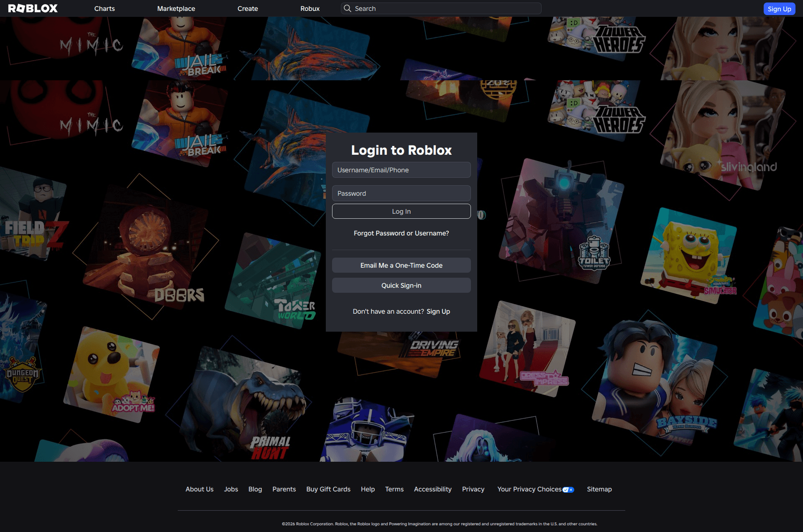Open Forgot Password or Username link
This screenshot has width=803, height=532.
point(401,233)
